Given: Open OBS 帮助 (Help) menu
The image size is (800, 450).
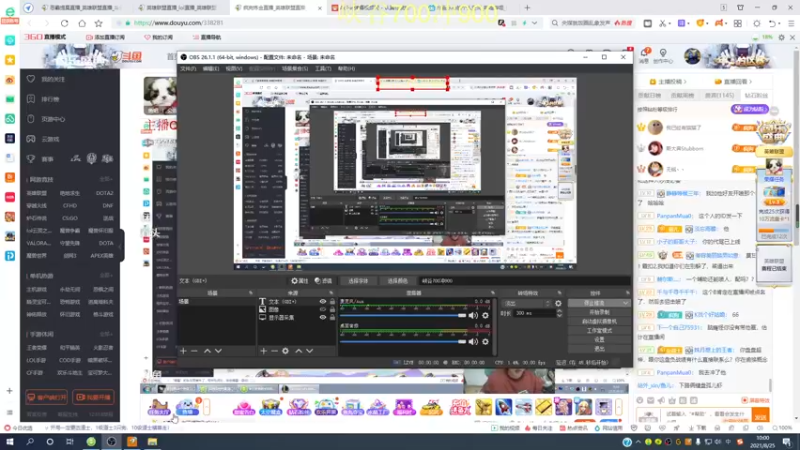Looking at the screenshot, I should pos(346,68).
